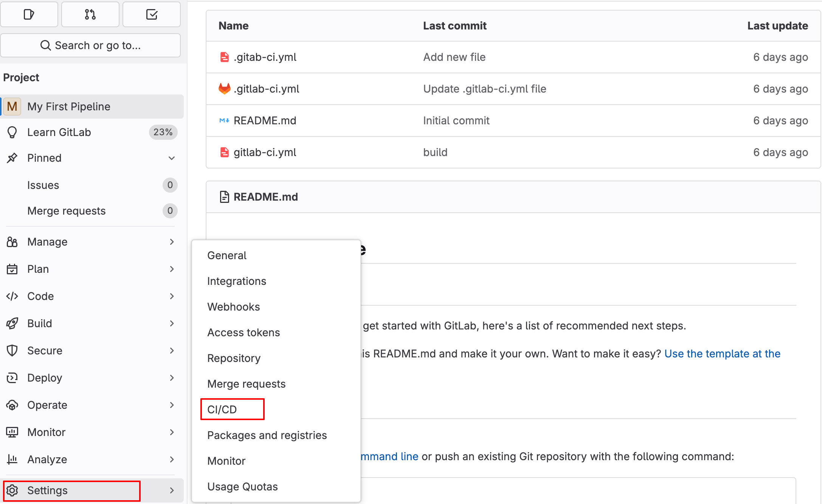Click the Learn GitLab 23% progress badge
This screenshot has width=822, height=504.
click(163, 132)
